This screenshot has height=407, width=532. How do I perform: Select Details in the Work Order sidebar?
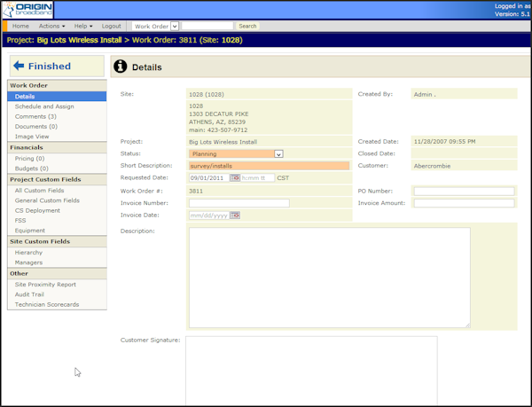point(57,97)
